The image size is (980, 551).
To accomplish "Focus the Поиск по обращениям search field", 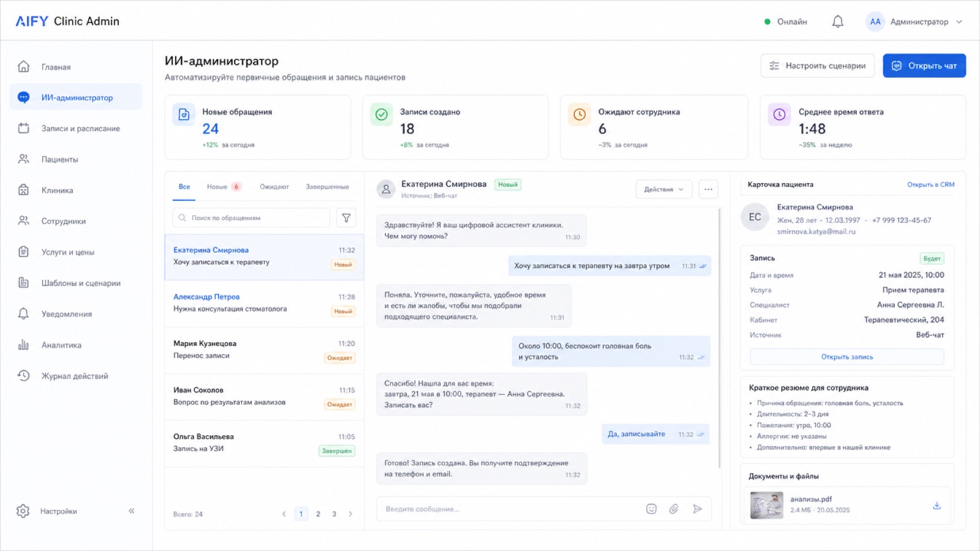I will [251, 217].
